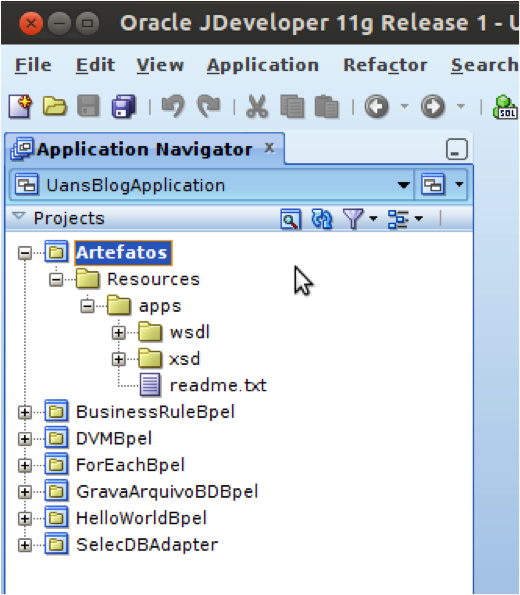This screenshot has width=520, height=595.
Task: Select readme.txt in the tree
Action: click(x=218, y=386)
